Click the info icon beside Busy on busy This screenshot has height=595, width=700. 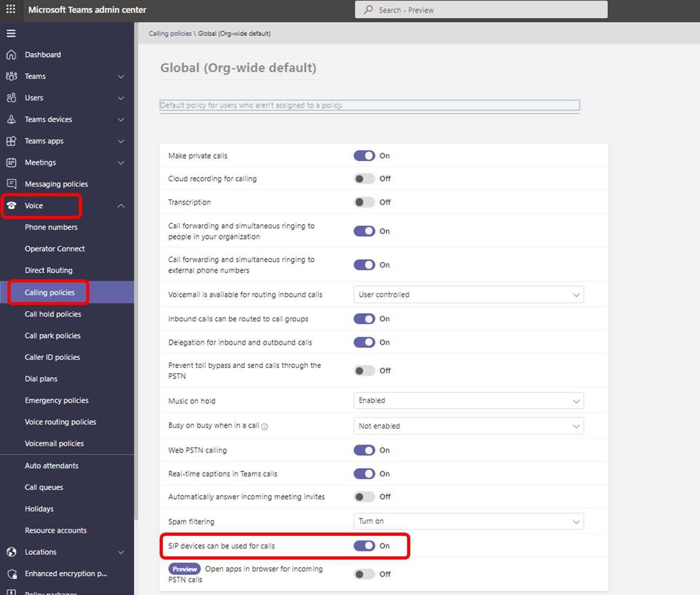264,426
